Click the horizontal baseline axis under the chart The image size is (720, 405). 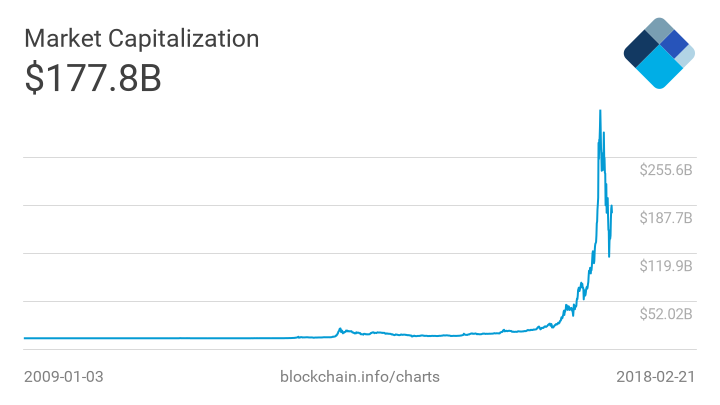click(x=330, y=350)
